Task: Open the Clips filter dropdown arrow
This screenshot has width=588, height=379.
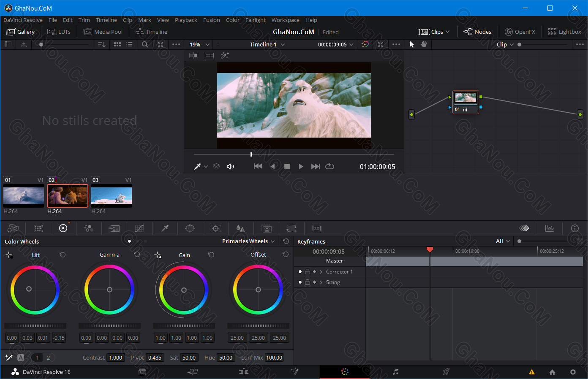Action: pos(447,32)
